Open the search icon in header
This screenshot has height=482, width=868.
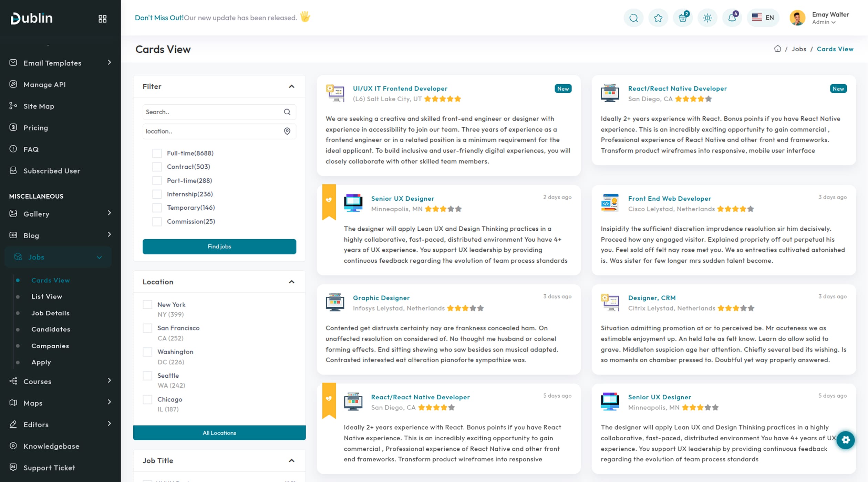click(633, 18)
